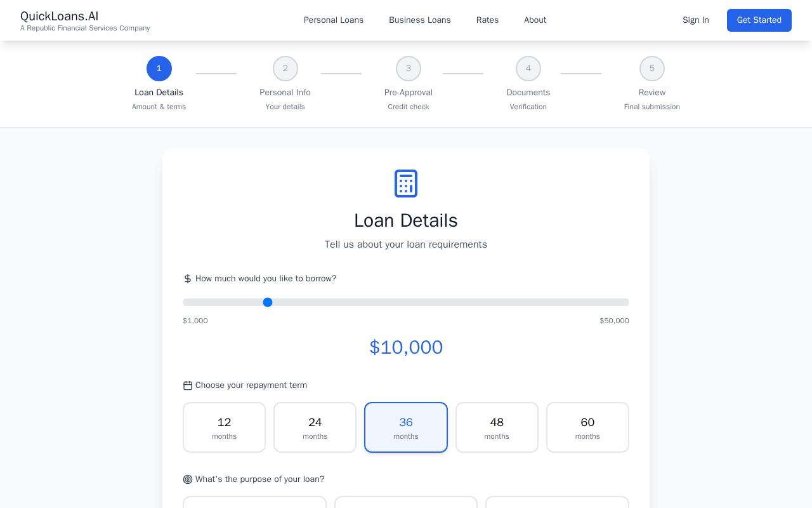Click the dollar sign icon beside the borrow question
Viewport: 812px width, 508px height.
click(x=188, y=279)
